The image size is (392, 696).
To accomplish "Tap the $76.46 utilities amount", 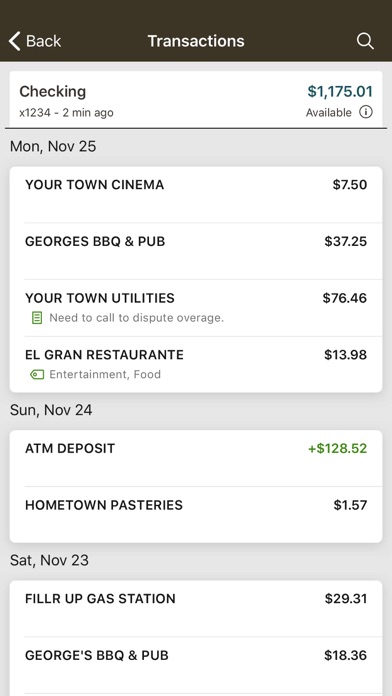I will coord(345,298).
